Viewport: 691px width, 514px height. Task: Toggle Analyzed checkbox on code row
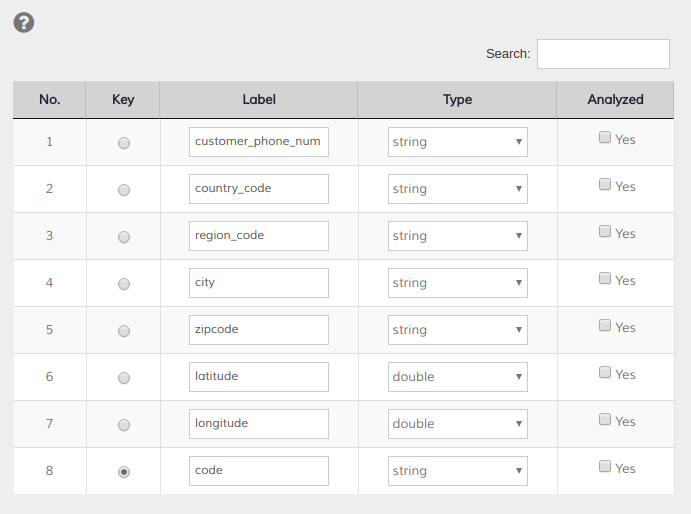(x=605, y=467)
